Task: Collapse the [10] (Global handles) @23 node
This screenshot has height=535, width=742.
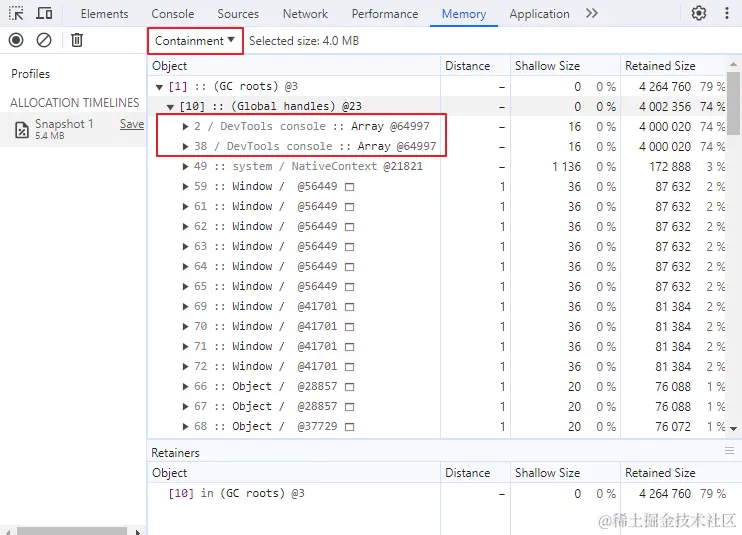Action: (x=170, y=107)
